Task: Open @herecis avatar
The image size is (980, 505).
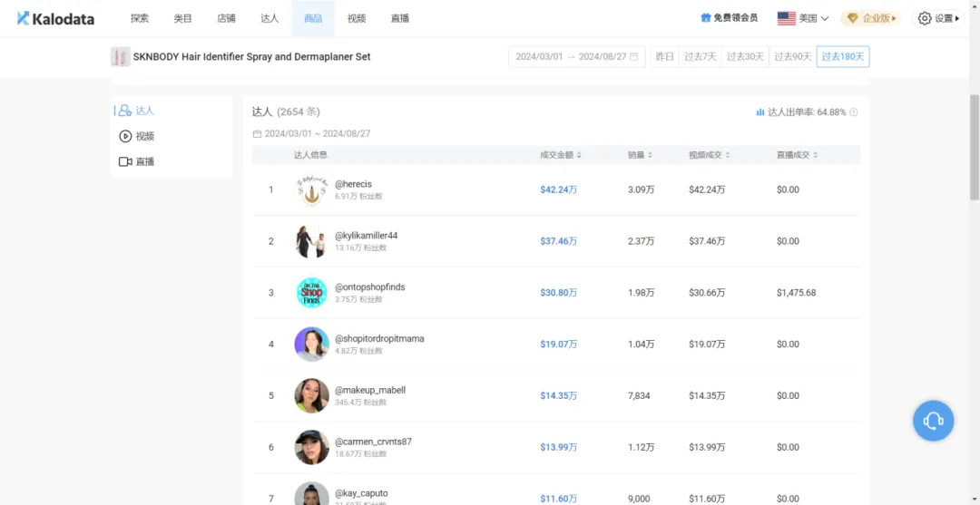Action: point(311,189)
